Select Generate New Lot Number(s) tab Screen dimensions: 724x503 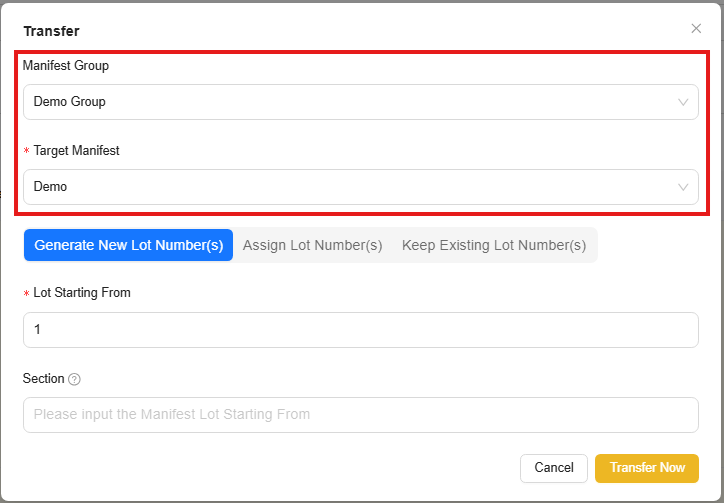tap(128, 245)
